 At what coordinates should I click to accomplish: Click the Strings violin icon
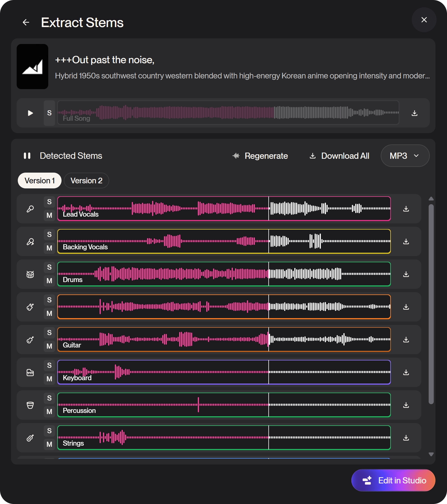(x=30, y=438)
